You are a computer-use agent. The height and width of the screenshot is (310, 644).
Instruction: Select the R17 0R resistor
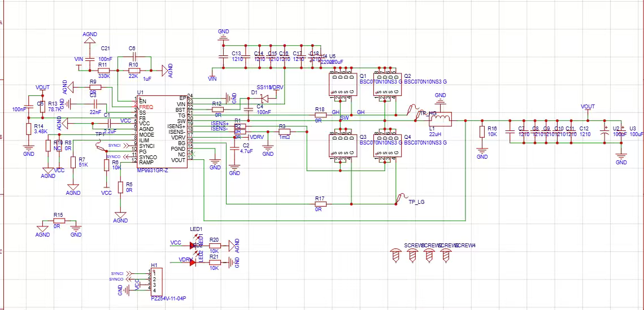(320, 203)
